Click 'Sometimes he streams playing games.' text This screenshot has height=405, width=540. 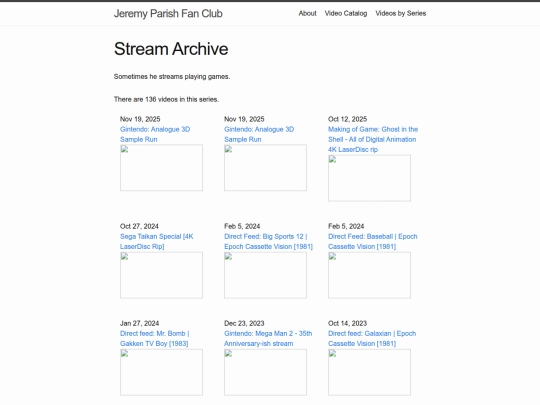pos(172,76)
